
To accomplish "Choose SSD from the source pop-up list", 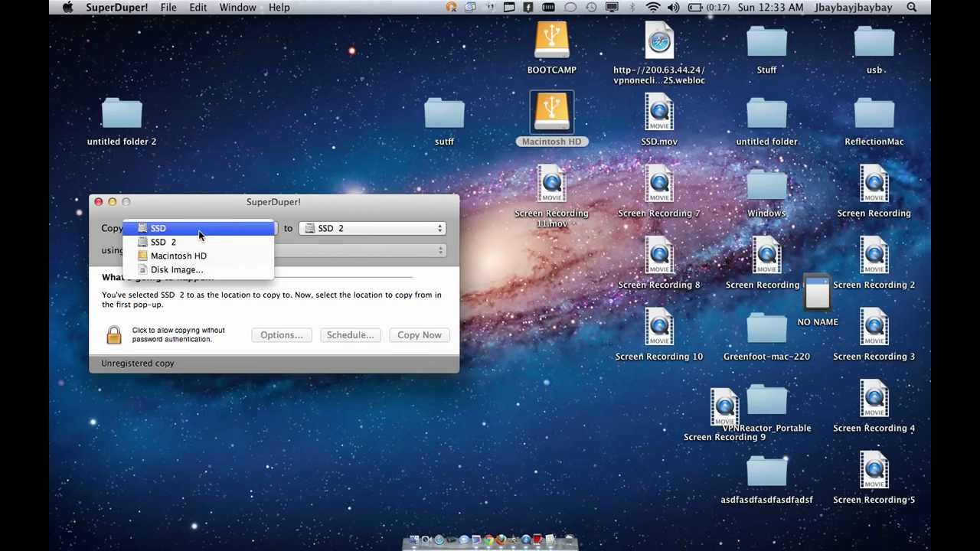I will point(198,228).
